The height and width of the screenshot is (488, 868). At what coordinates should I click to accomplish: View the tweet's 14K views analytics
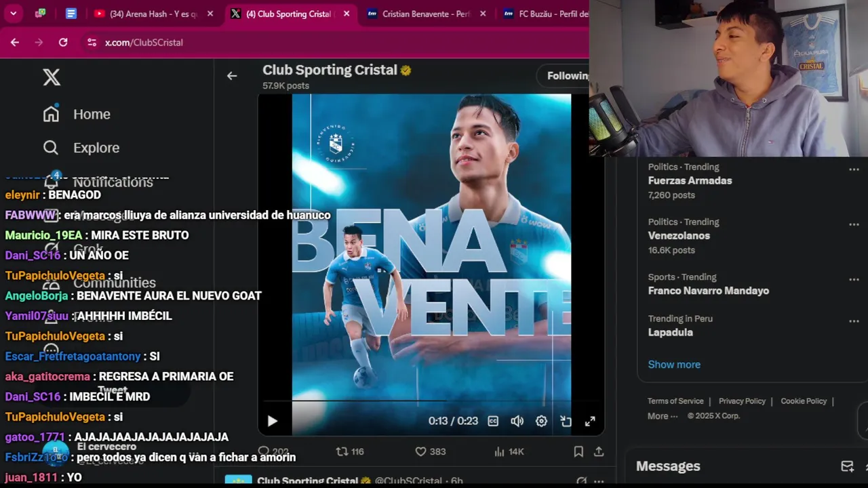(509, 451)
